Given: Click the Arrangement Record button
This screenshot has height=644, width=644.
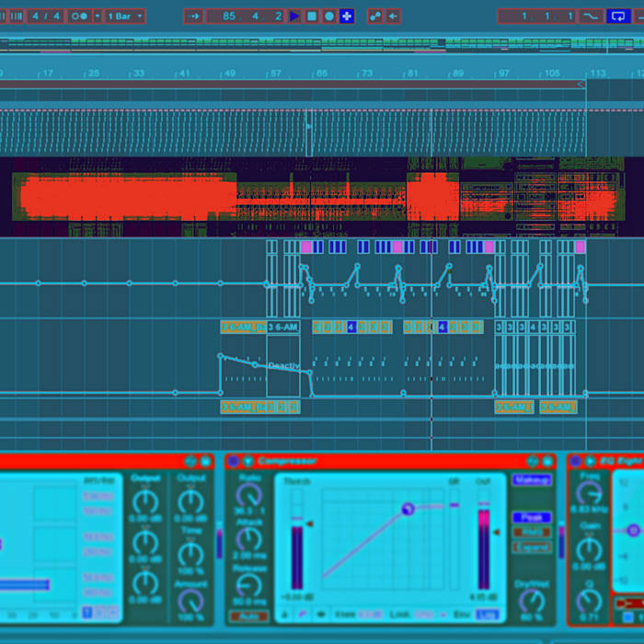Looking at the screenshot, I should click(x=329, y=16).
